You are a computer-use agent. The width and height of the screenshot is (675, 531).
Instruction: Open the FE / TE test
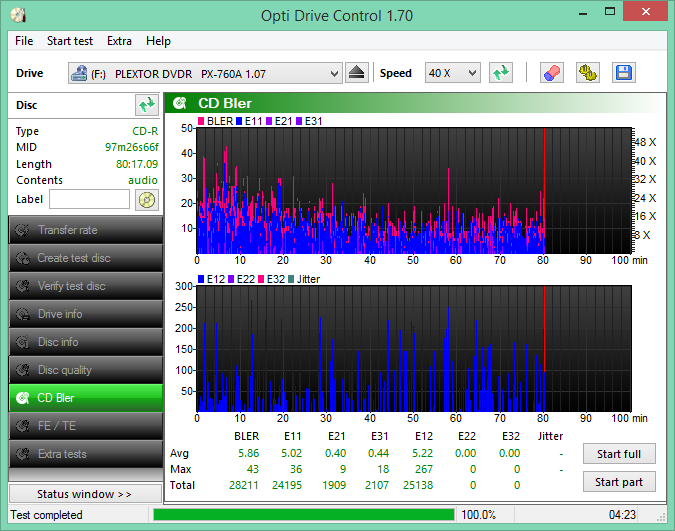tap(85, 426)
